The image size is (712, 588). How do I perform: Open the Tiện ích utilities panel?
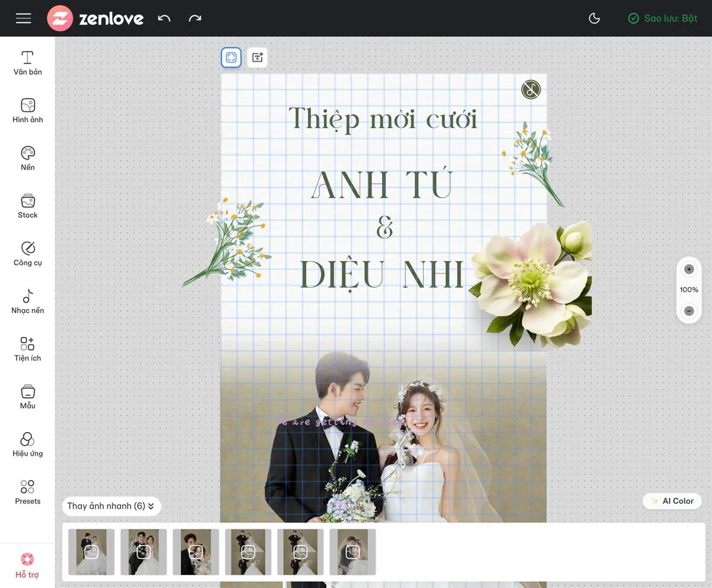tap(28, 349)
